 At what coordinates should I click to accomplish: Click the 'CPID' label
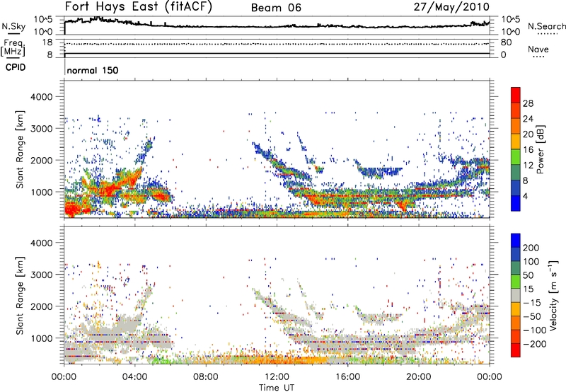(x=16, y=67)
